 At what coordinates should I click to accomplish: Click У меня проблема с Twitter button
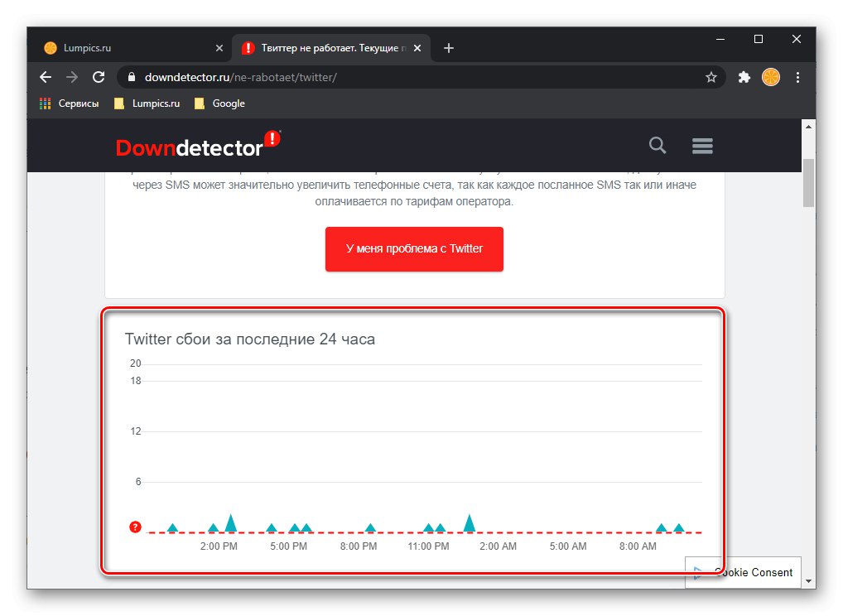414,249
